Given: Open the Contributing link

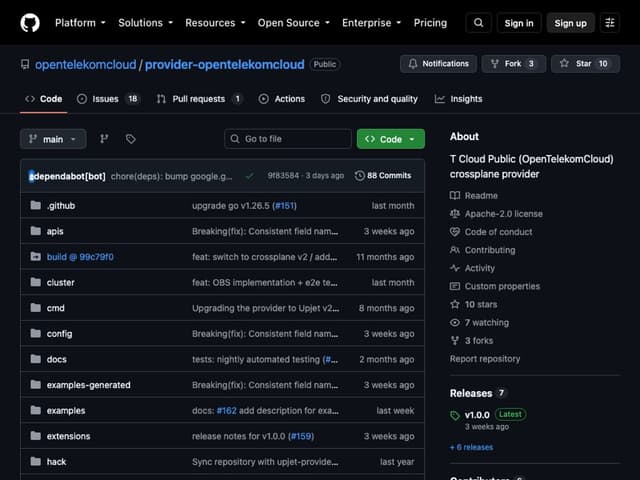Looking at the screenshot, I should click(x=490, y=250).
